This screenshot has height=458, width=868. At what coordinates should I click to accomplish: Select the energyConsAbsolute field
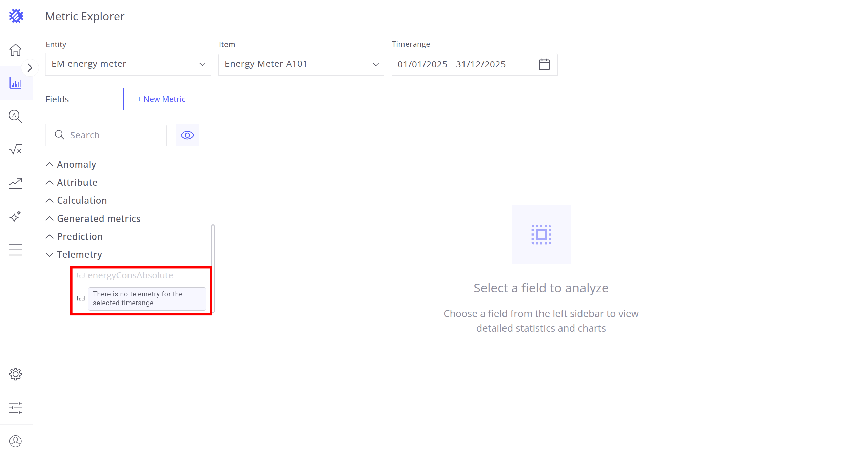click(x=130, y=275)
